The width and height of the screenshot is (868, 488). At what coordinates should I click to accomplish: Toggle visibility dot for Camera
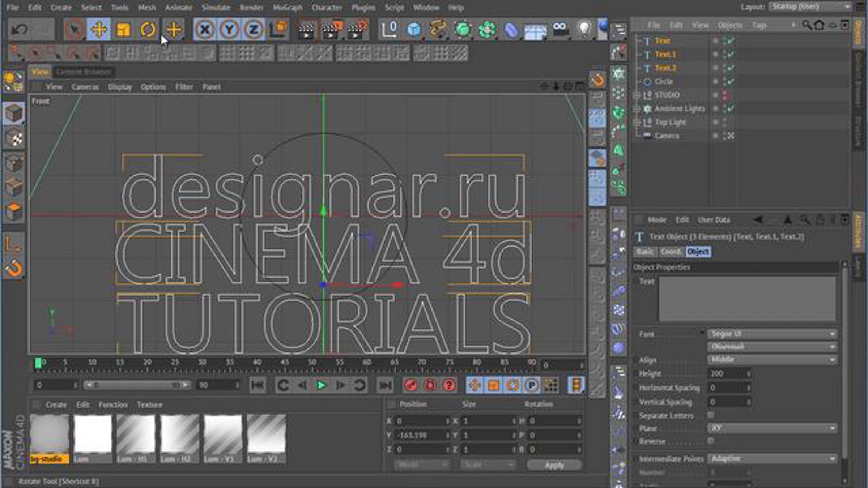715,136
